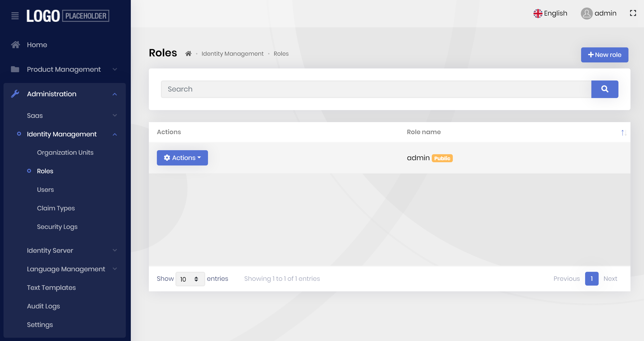Click the fullscreen toggle icon
This screenshot has width=644, height=341.
click(x=633, y=13)
